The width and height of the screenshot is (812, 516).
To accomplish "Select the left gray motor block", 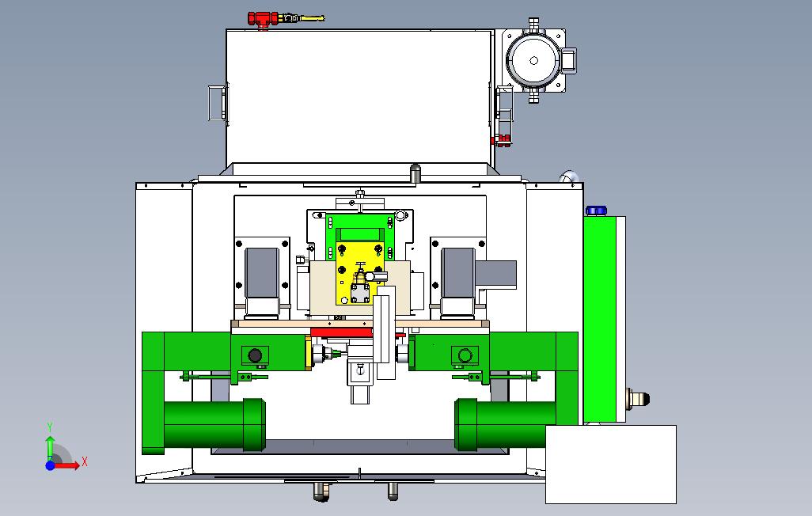I will 262,274.
